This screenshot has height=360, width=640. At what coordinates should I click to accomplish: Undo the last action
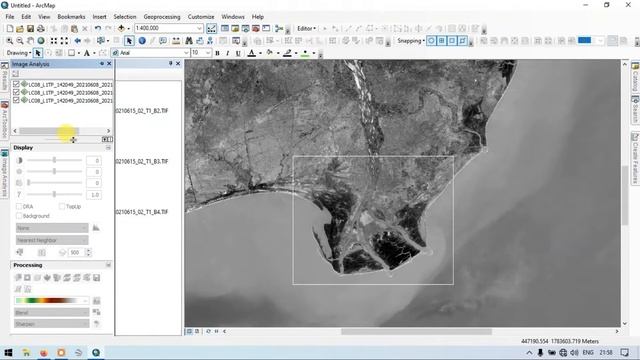coord(98,29)
